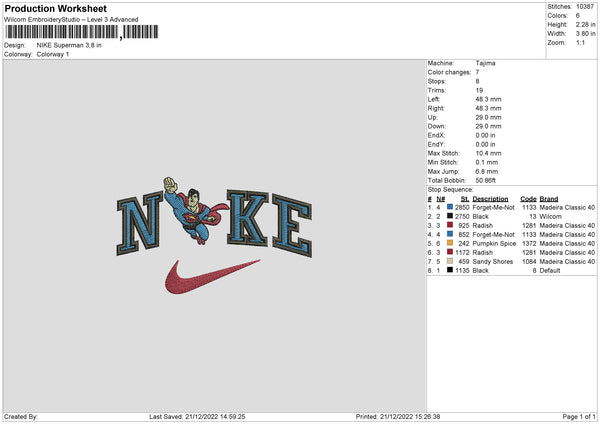Click the brand 'Default' in stop 8

550,271
